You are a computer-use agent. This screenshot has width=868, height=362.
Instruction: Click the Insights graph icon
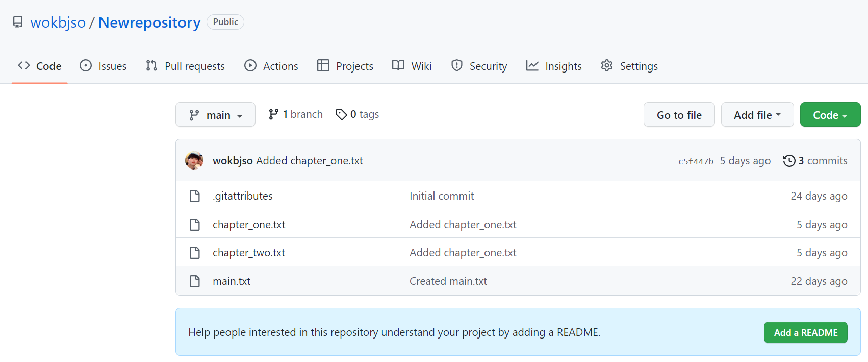click(532, 66)
